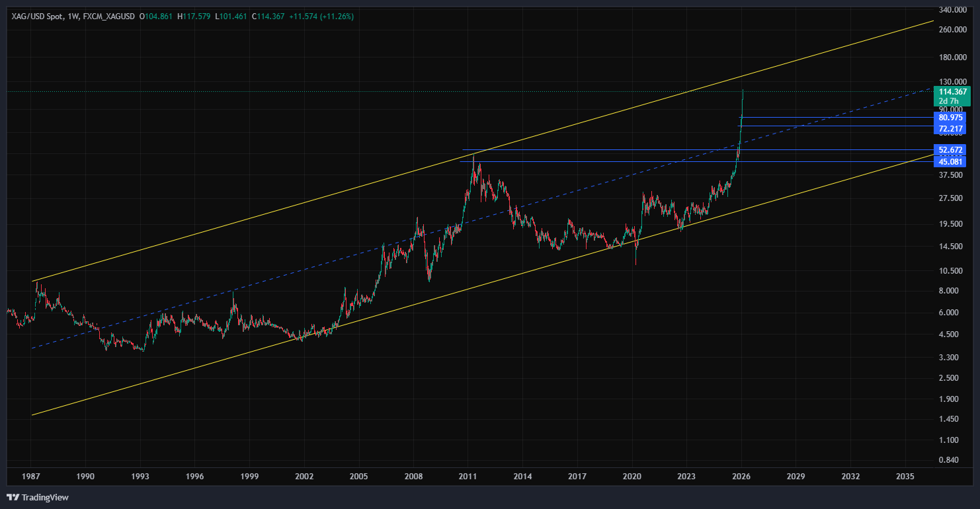Image resolution: width=980 pixels, height=509 pixels.
Task: Click the XAG/USD Spot symbol title
Action: tap(38, 16)
